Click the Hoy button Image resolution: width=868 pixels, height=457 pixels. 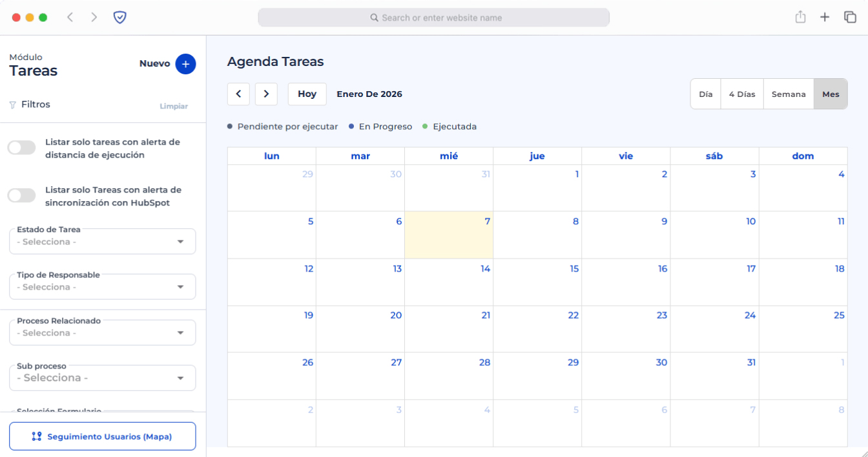[307, 94]
